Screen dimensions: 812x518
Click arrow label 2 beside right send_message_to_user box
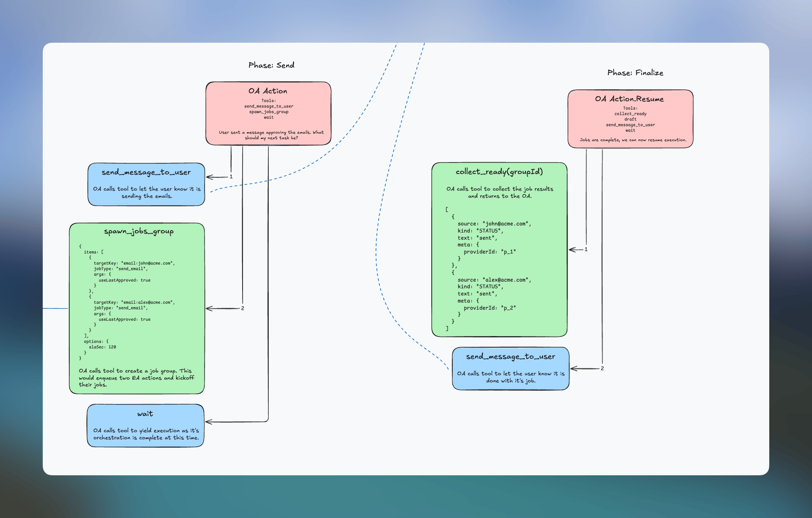(x=602, y=369)
